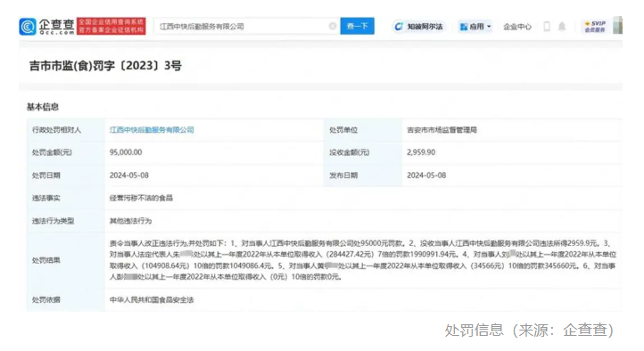Click the 处罚日期 label cell
644x351 pixels.
[66, 175]
